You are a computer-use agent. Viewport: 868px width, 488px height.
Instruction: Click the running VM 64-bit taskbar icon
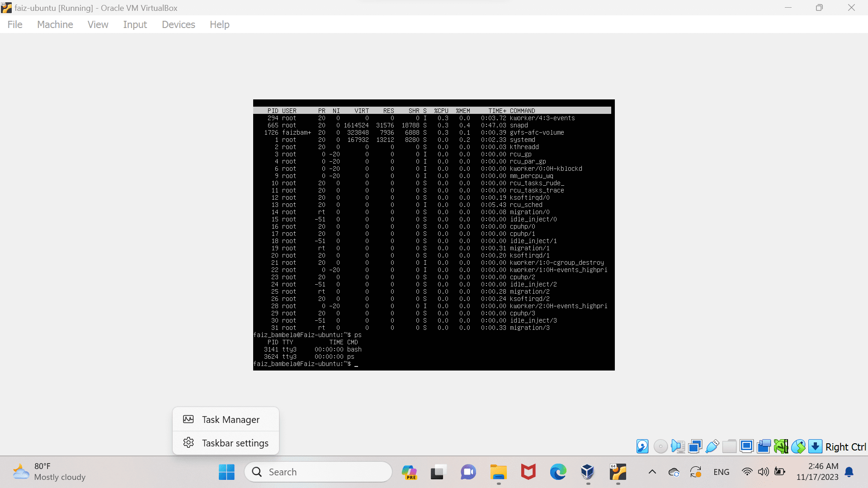(618, 472)
